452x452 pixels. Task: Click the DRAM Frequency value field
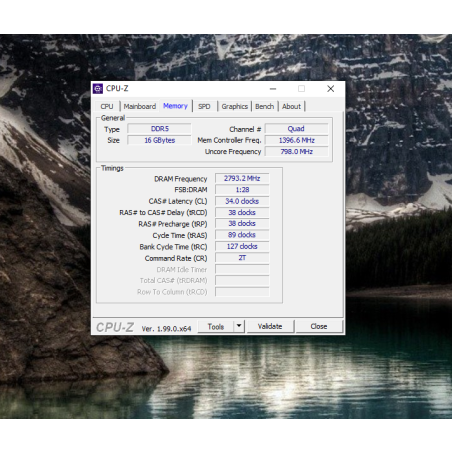point(242,178)
